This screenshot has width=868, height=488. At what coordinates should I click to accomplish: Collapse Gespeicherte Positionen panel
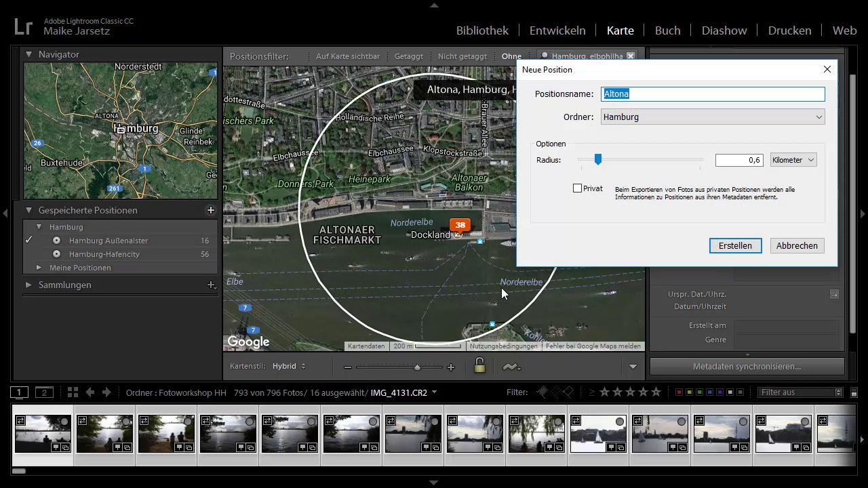(x=29, y=210)
